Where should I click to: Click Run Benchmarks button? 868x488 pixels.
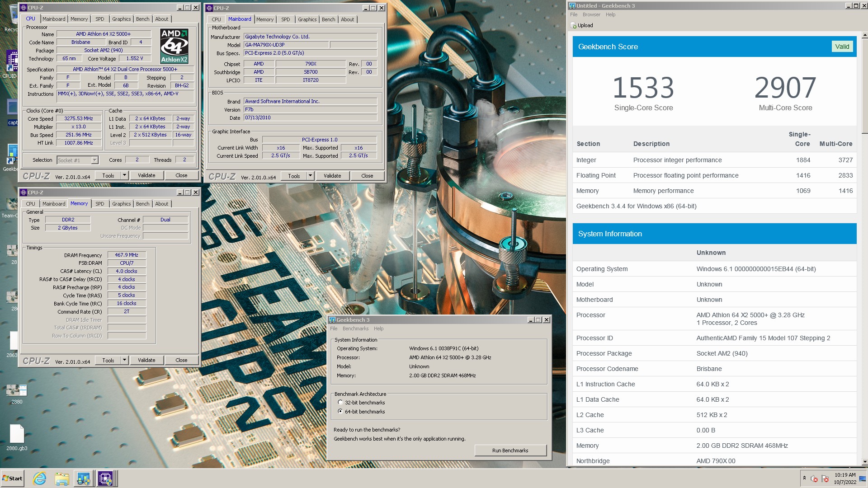(510, 450)
